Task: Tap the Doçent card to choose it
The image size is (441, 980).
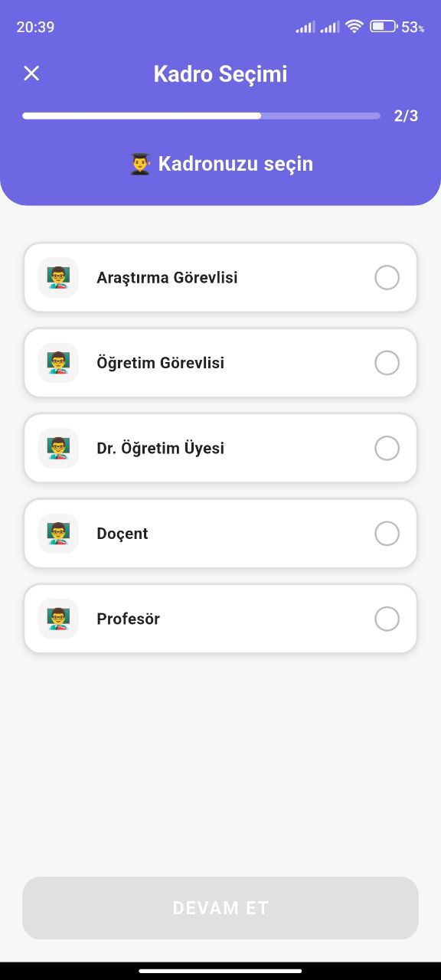Action: pyautogui.click(x=220, y=533)
